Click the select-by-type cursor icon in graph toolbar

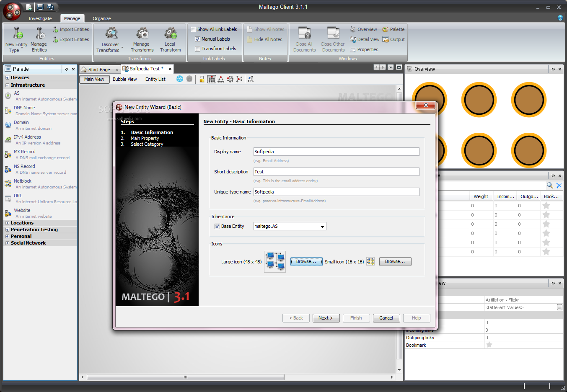pyautogui.click(x=251, y=79)
